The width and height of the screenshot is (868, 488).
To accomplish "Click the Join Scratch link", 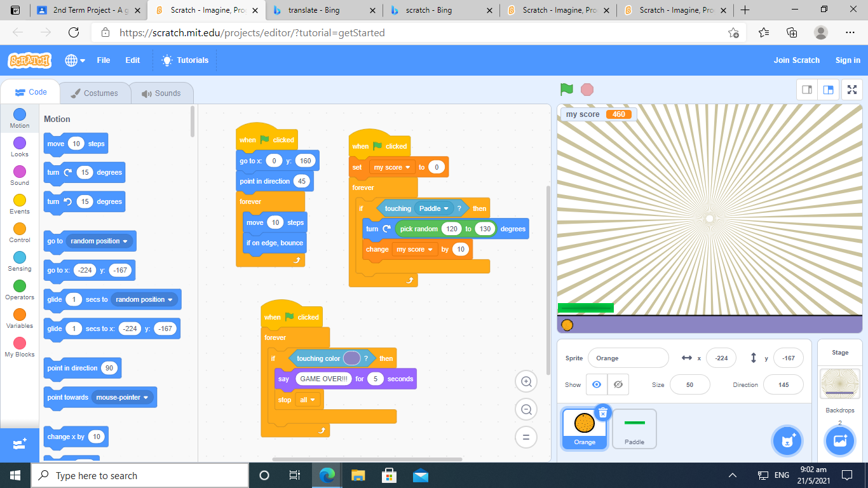I will click(796, 60).
